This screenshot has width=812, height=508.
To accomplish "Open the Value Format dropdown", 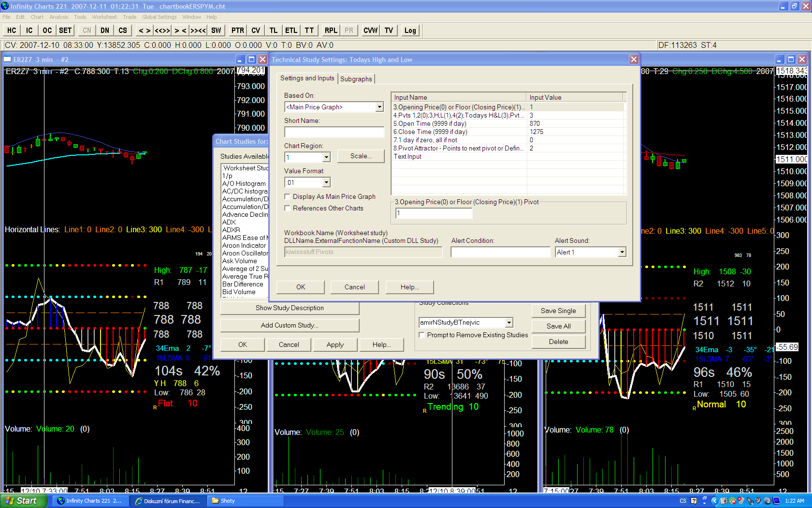I will 326,183.
